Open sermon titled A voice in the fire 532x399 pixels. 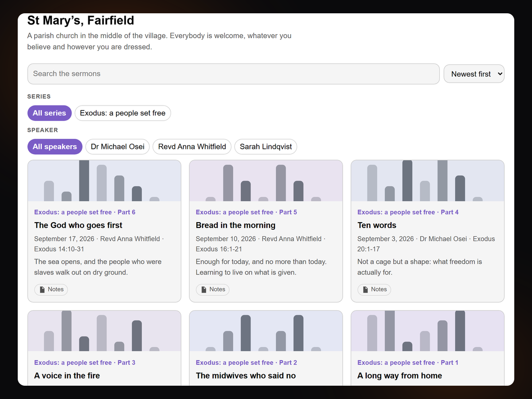tap(67, 376)
